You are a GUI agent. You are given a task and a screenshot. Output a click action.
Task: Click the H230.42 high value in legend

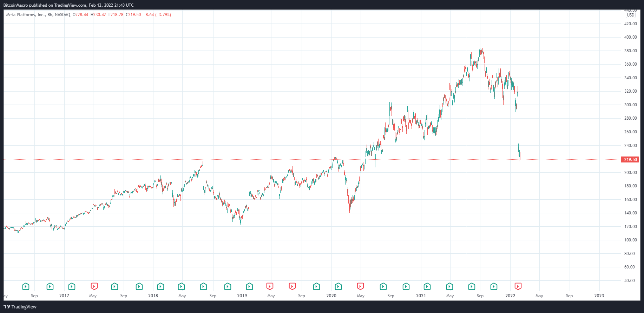tap(98, 15)
